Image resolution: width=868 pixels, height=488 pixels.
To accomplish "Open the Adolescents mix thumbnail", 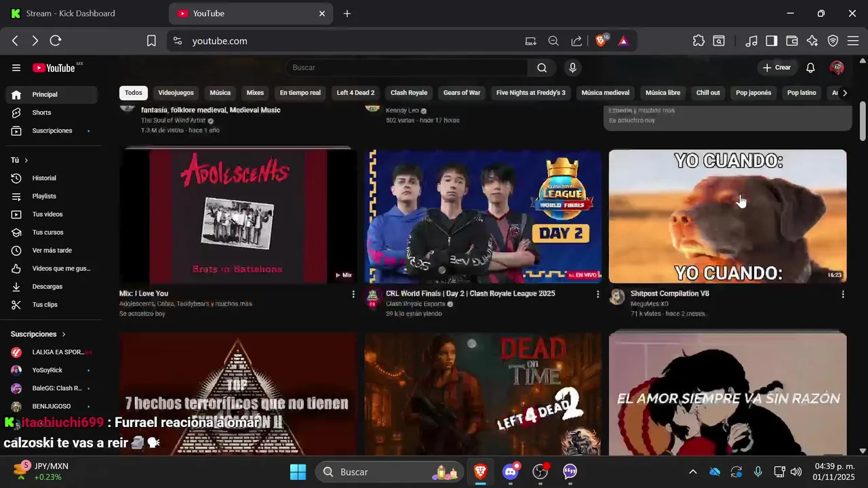I will pos(238,216).
